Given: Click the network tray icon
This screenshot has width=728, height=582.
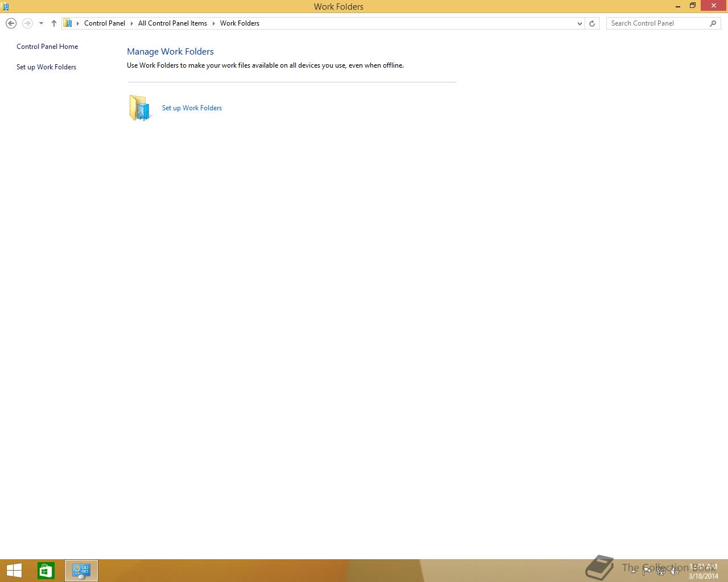Looking at the screenshot, I should point(660,571).
